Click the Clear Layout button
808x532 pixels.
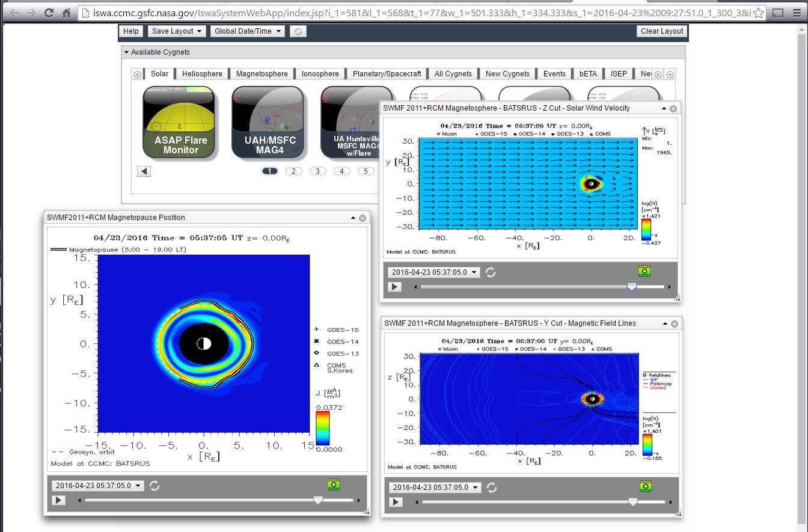click(x=662, y=31)
